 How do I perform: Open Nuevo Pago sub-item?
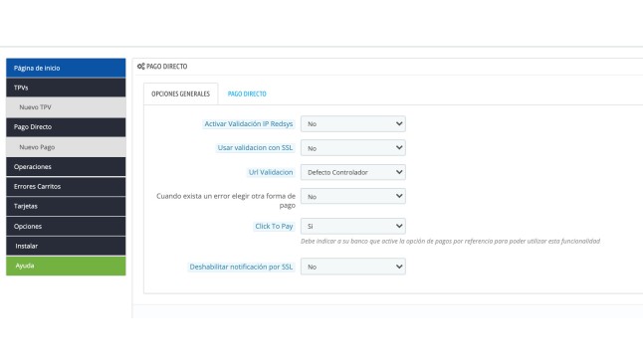pyautogui.click(x=66, y=147)
